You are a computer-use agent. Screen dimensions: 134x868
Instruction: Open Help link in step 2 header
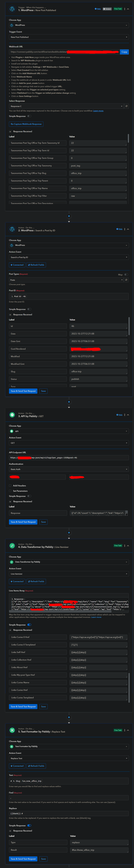tap(120, 229)
